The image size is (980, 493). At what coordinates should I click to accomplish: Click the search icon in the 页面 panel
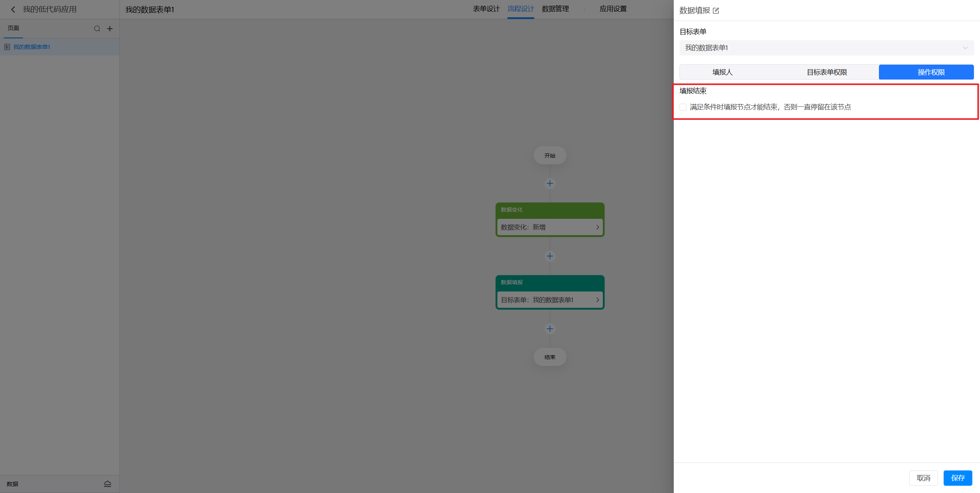(x=97, y=29)
